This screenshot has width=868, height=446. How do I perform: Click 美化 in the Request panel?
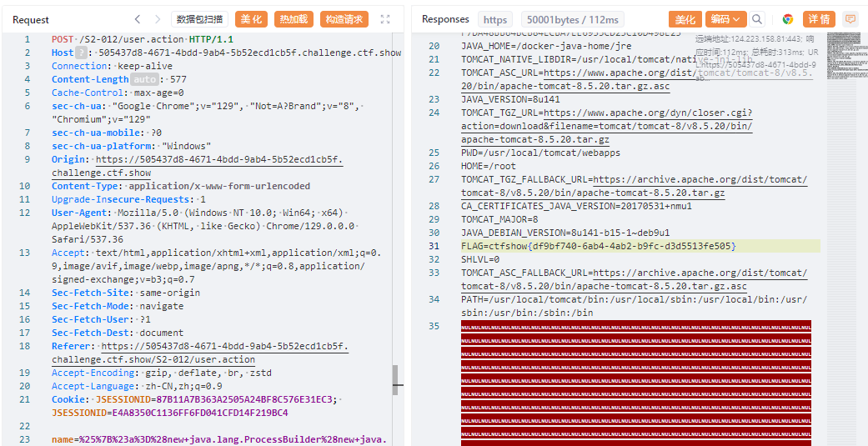252,19
